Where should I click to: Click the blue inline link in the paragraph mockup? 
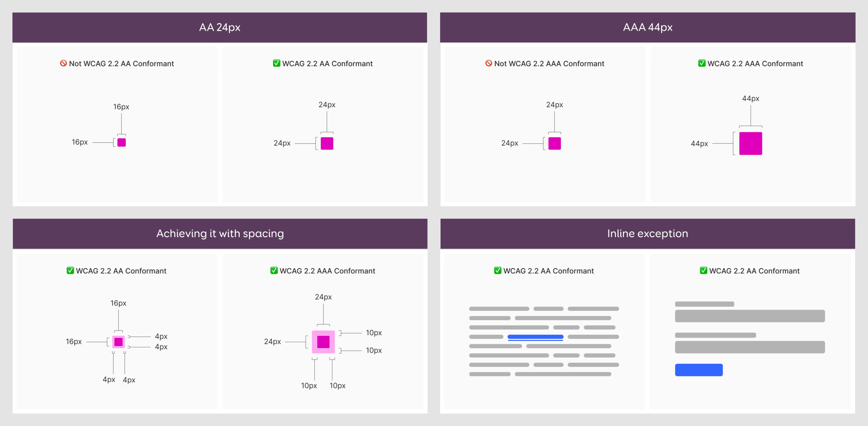click(535, 337)
